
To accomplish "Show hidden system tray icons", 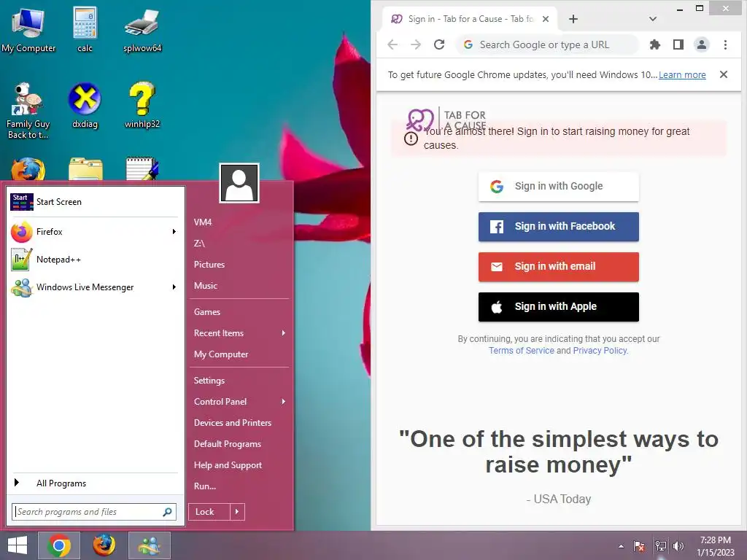I will (x=621, y=546).
